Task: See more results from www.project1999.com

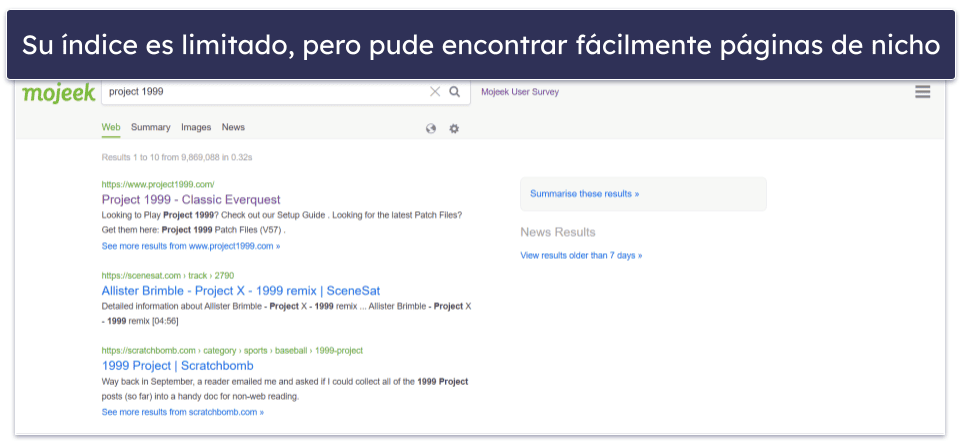Action: (191, 246)
